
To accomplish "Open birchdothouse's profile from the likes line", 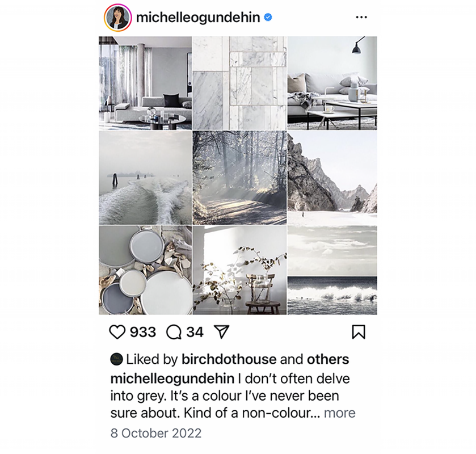I will pos(229,360).
